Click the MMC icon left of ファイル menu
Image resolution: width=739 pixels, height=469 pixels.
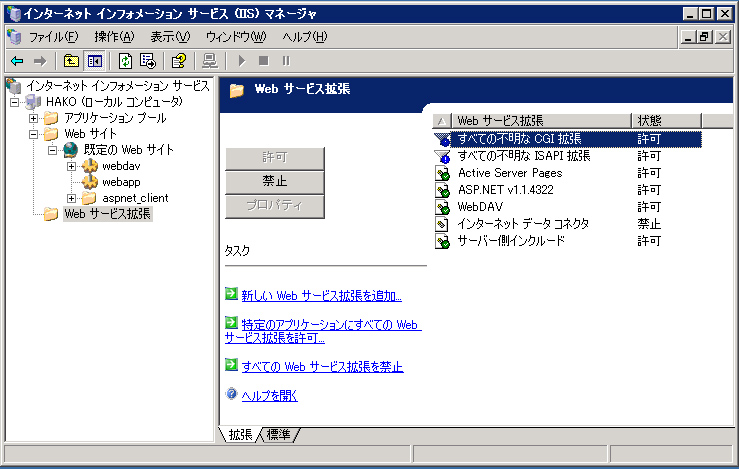pyautogui.click(x=15, y=37)
